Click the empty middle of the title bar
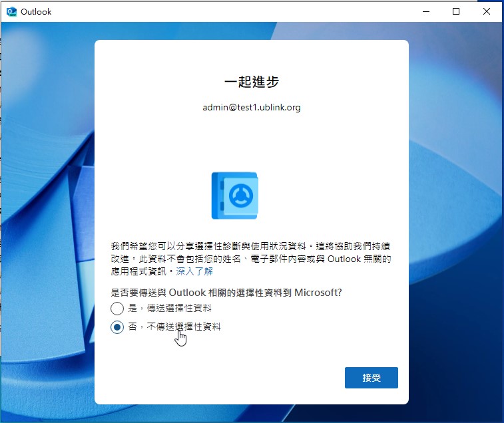 pyautogui.click(x=233, y=11)
